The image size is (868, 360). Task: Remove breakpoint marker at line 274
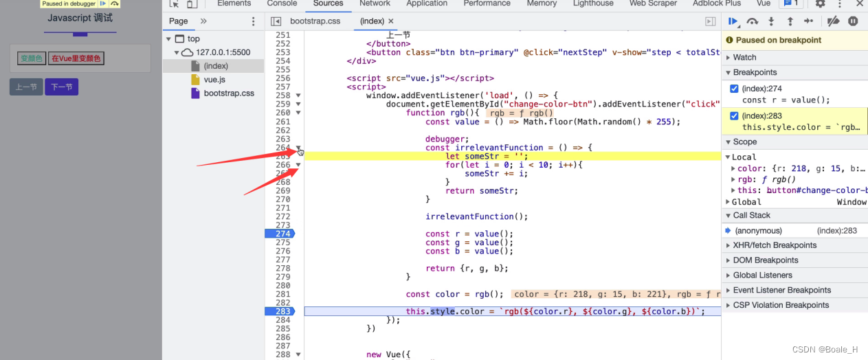[280, 234]
